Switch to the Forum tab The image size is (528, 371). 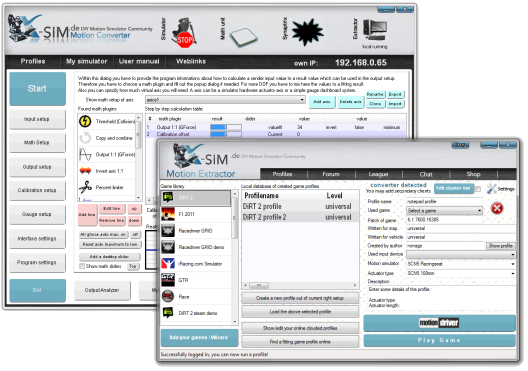point(331,174)
